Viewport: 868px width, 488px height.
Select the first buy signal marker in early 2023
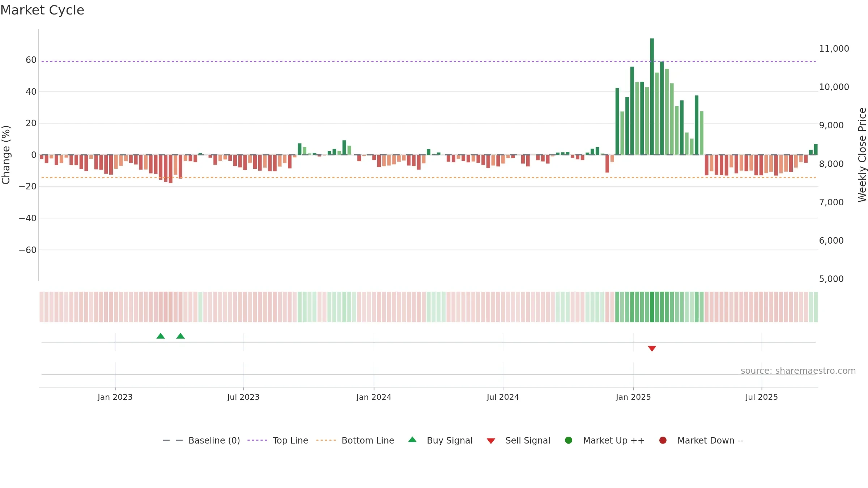pyautogui.click(x=161, y=336)
